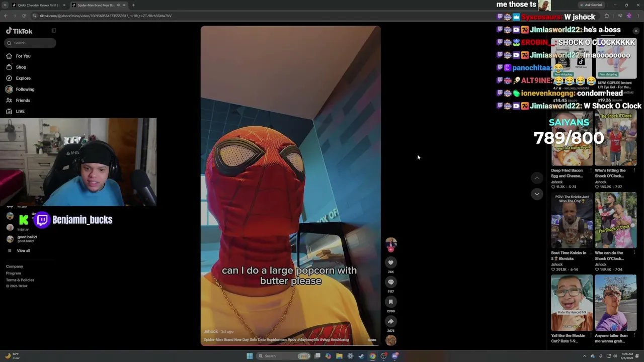Open the tab search dropdown
The width and height of the screenshot is (644, 362).
(x=5, y=5)
